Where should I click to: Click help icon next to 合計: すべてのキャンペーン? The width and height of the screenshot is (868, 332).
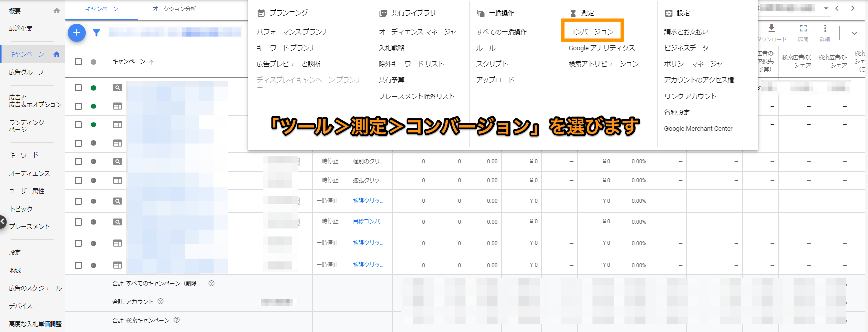[211, 283]
